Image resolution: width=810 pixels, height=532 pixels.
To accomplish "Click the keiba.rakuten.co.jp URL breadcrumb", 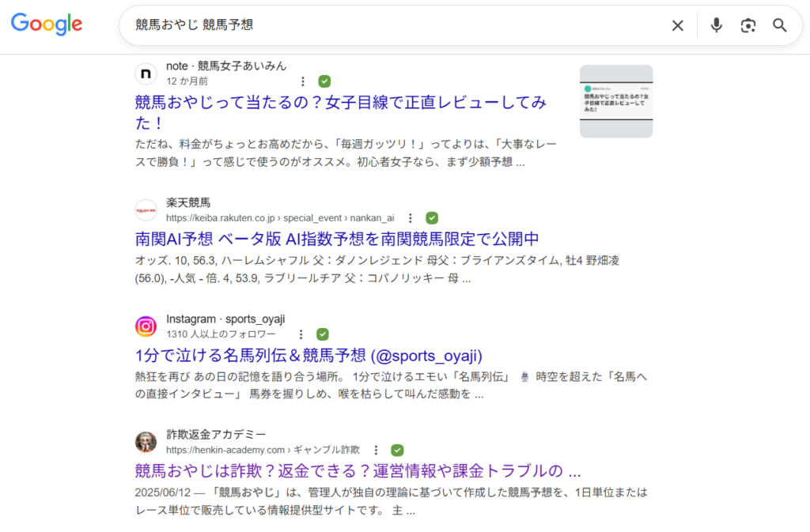I will [280, 218].
